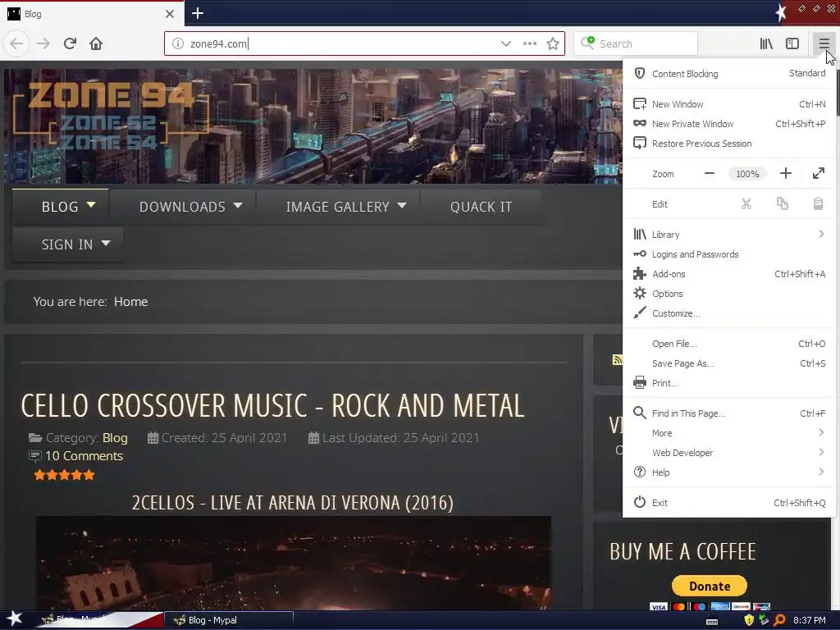
Task: Exit the browser via menu
Action: [x=729, y=503]
